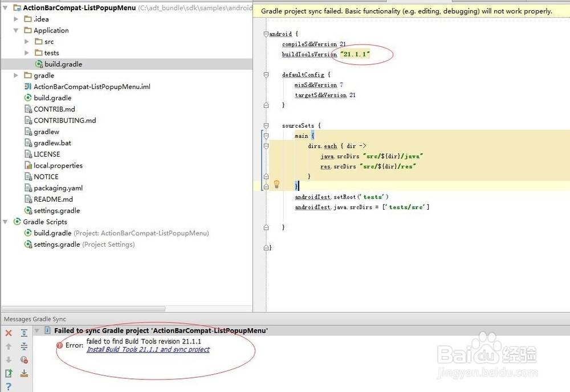570x392 pixels.
Task: Click the compileSdkVersion line in editor
Action: pyautogui.click(x=313, y=44)
